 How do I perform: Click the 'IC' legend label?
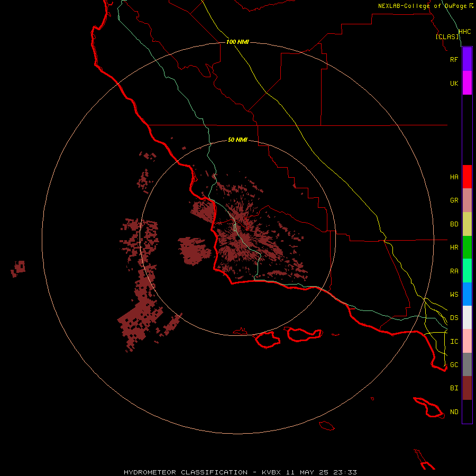454,342
